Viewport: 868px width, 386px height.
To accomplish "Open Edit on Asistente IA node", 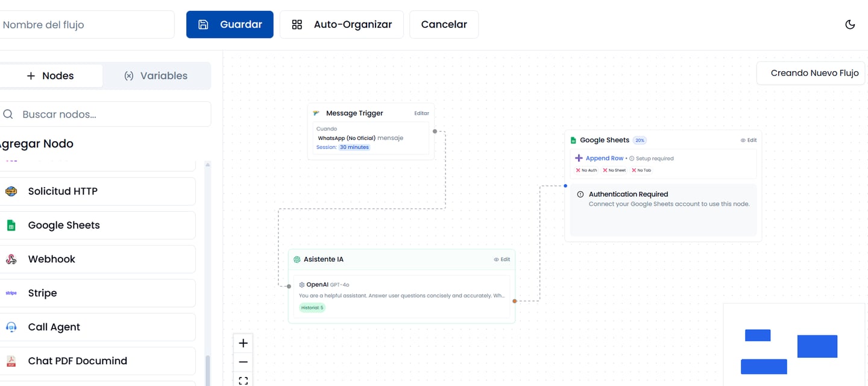I will 502,259.
